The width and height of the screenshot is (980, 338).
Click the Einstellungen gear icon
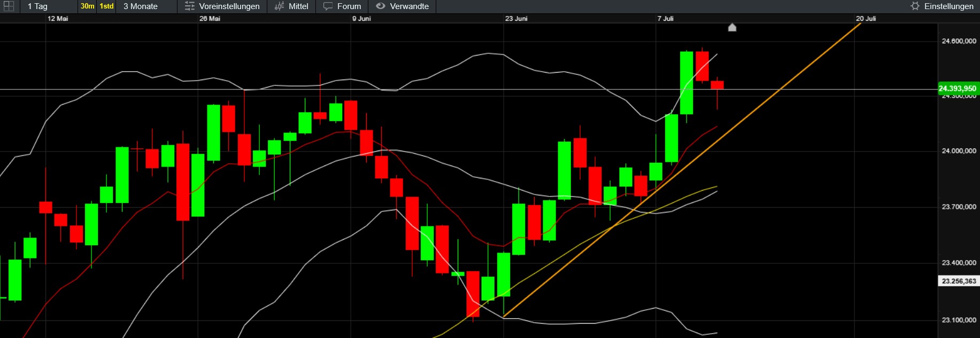click(x=915, y=6)
